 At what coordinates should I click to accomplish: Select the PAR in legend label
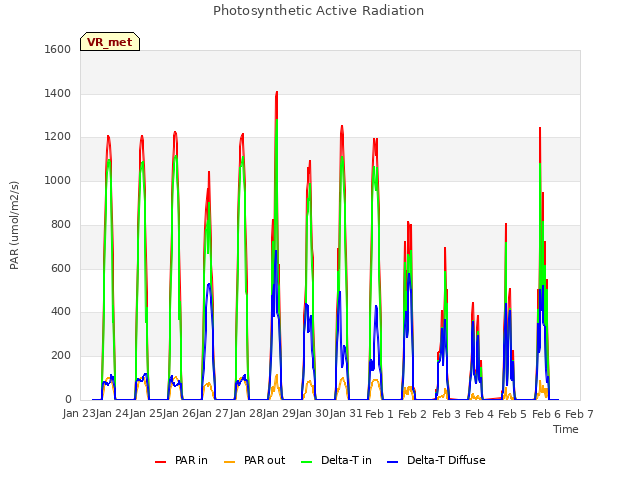click(x=191, y=460)
